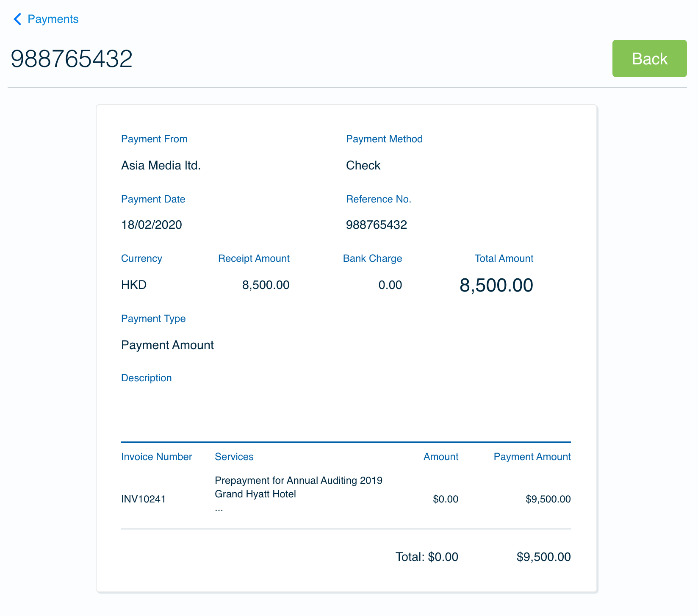Click the Grand Hyatt Hotel service line
Viewport: 698px width, 616px height.
(255, 494)
